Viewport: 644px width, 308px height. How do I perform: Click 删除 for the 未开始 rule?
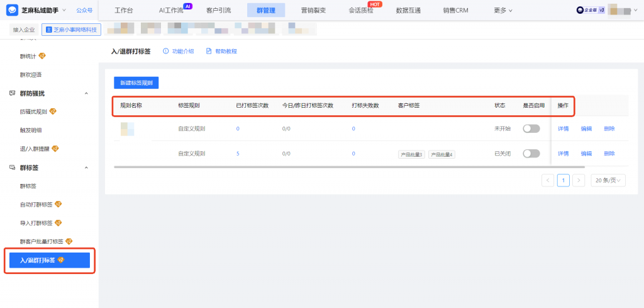point(609,128)
